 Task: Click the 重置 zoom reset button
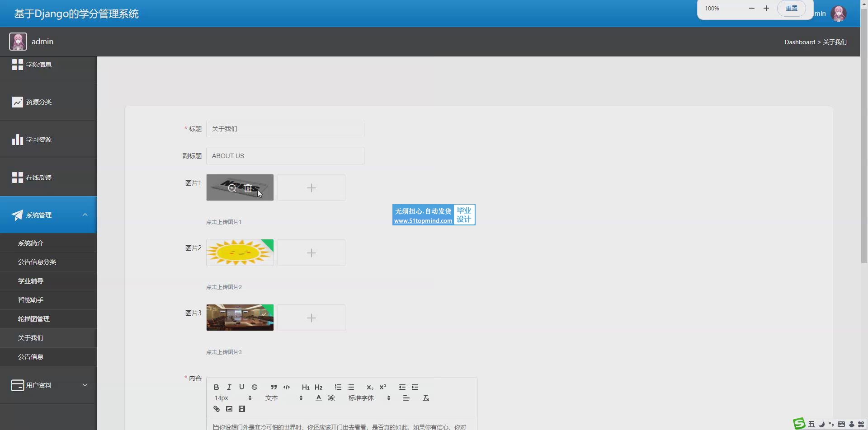(x=791, y=8)
